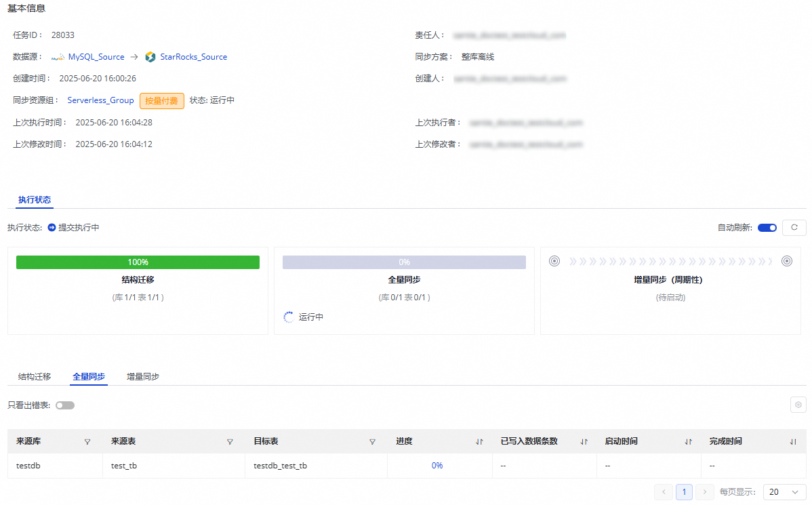Click the 基本信息 heading

[26, 8]
